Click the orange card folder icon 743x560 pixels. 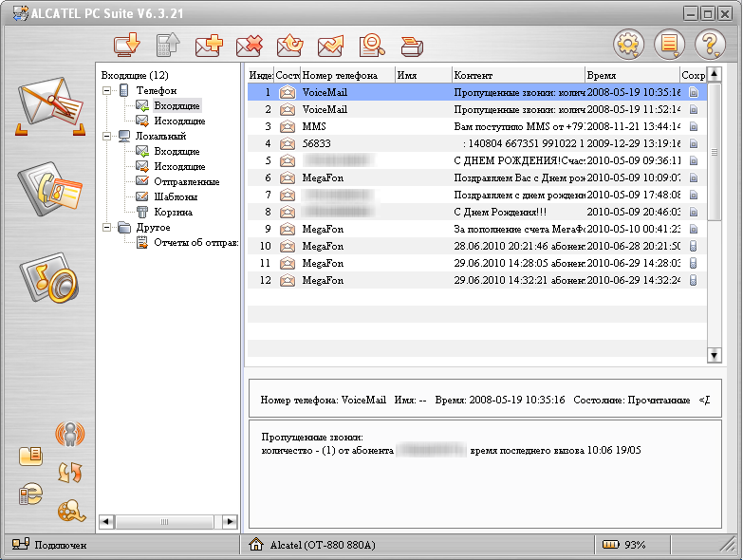[30, 457]
